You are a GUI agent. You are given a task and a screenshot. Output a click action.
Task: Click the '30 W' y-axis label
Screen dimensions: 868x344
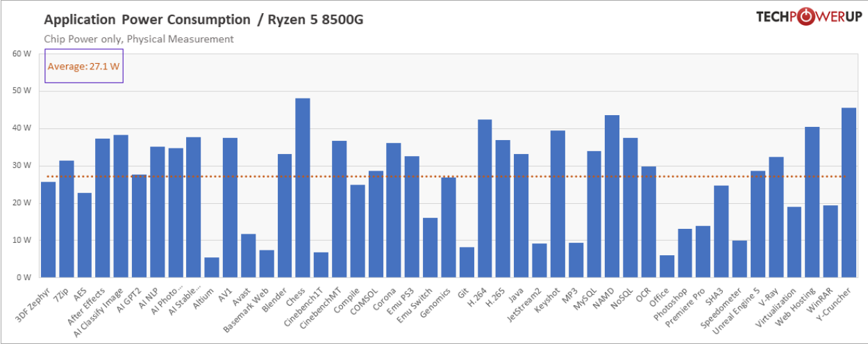(22, 166)
